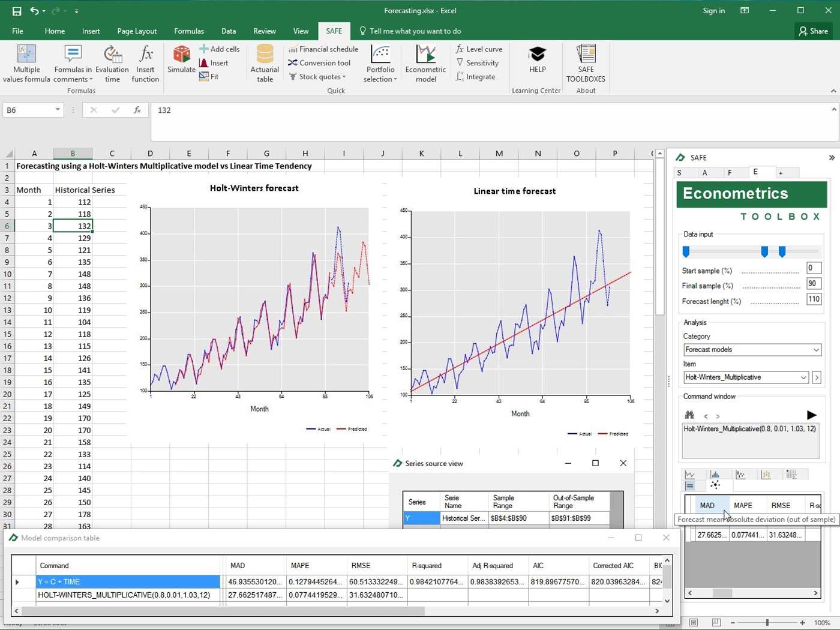
Task: Run command with the play arrow
Action: pyautogui.click(x=811, y=415)
